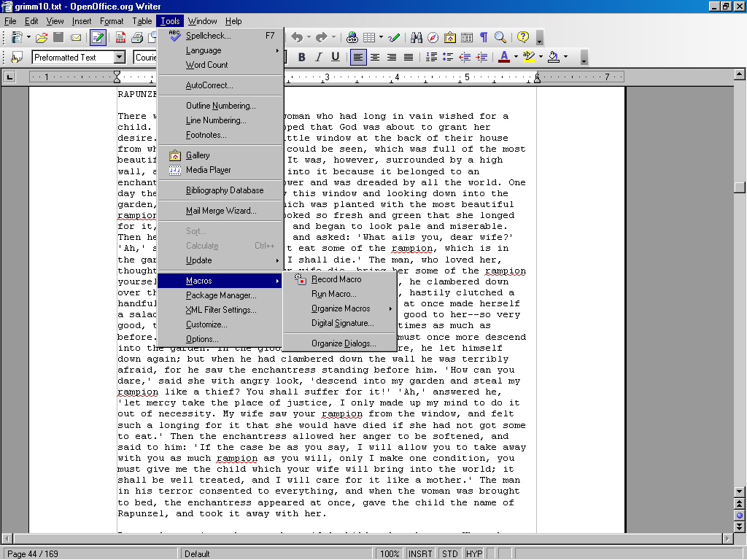747x560 pixels.
Task: Toggle Numbering On/Off icon
Action: [431, 57]
